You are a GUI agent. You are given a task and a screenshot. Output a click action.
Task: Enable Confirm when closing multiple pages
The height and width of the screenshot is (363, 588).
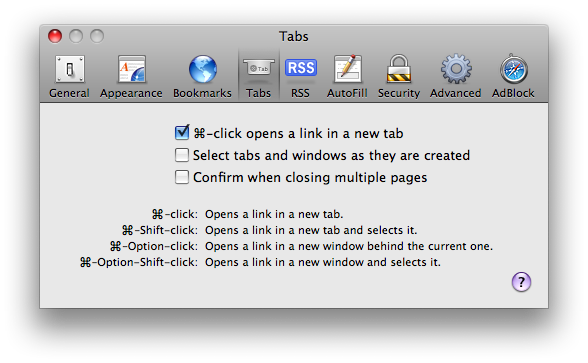pos(182,177)
